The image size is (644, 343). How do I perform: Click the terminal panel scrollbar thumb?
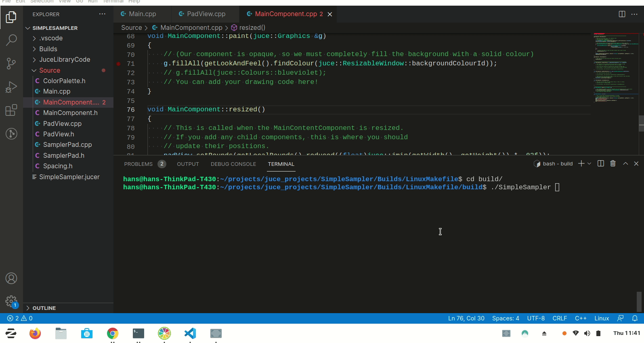point(639,301)
